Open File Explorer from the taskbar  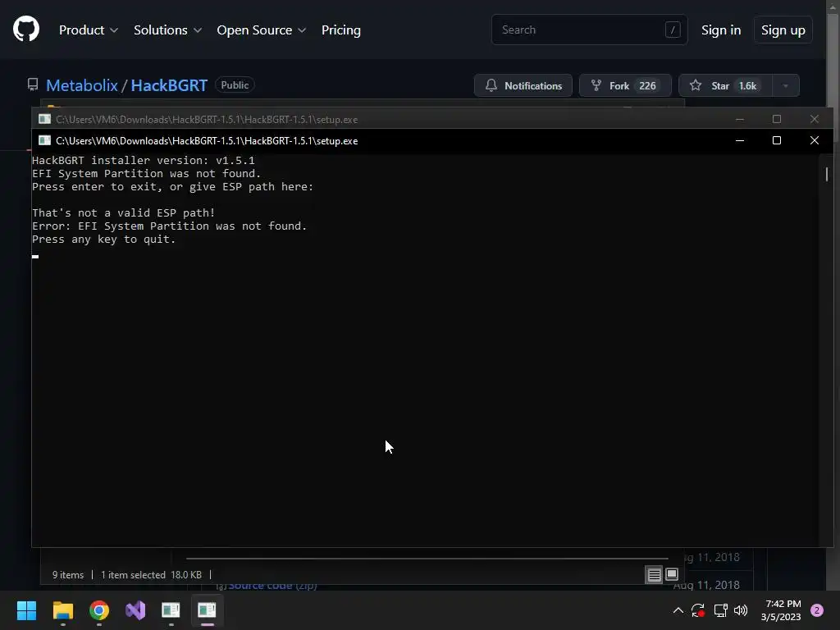tap(62, 610)
